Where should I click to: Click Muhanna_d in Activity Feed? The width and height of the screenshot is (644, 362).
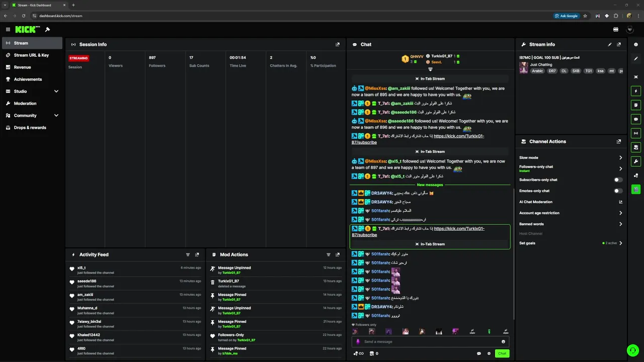pos(87,308)
